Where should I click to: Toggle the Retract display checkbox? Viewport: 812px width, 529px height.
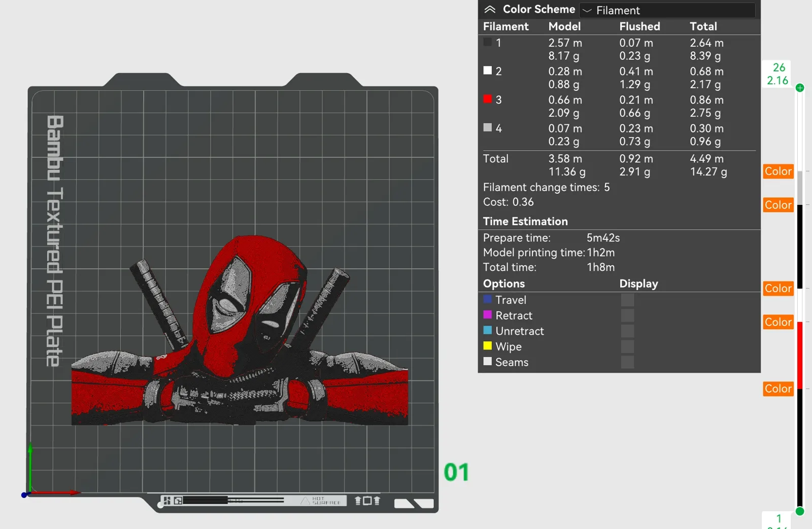627,315
